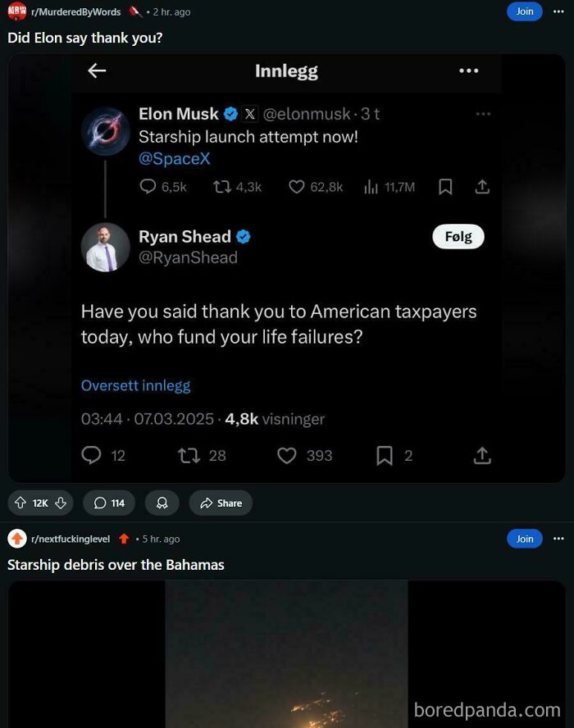Viewport: 574px width, 728px height.
Task: View the Starship debris image thumbnail
Action: [286, 652]
